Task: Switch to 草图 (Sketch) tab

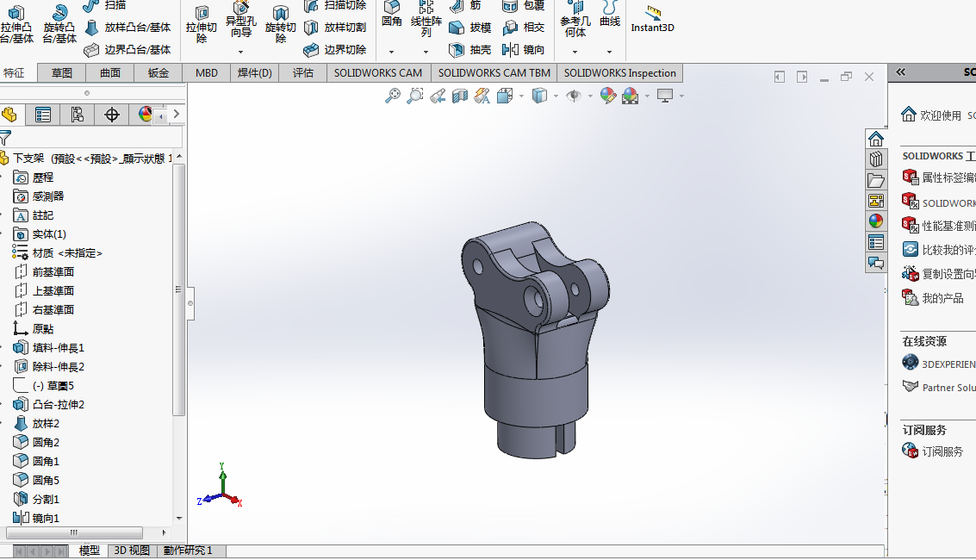Action: 62,72
